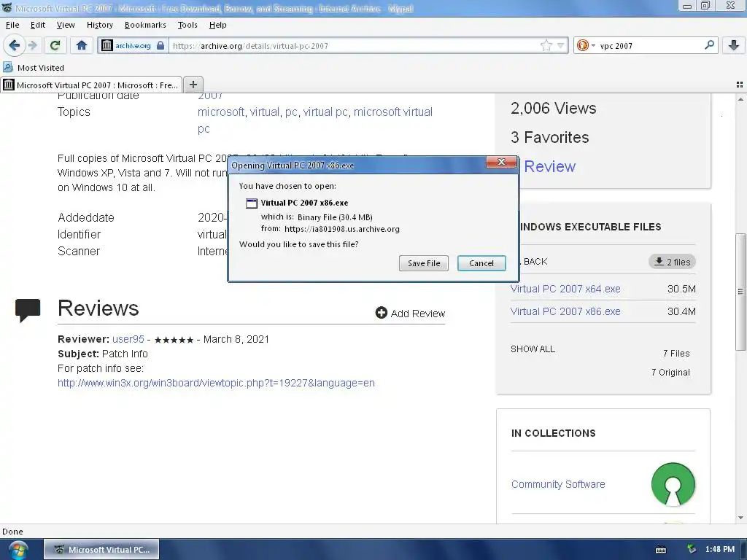The image size is (747, 560).
Task: Click the 7 Original link
Action: point(670,373)
